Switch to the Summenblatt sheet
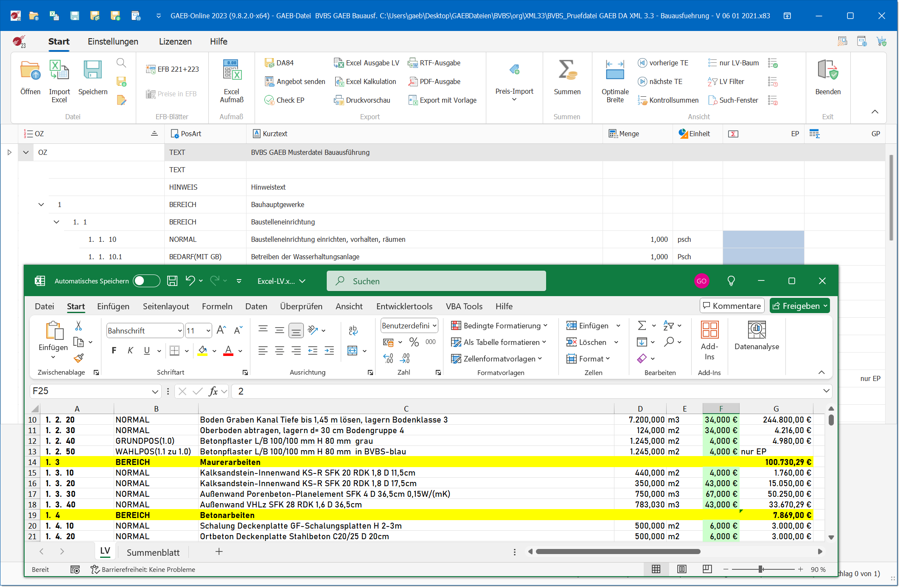This screenshot has height=588, width=900. 153,552
